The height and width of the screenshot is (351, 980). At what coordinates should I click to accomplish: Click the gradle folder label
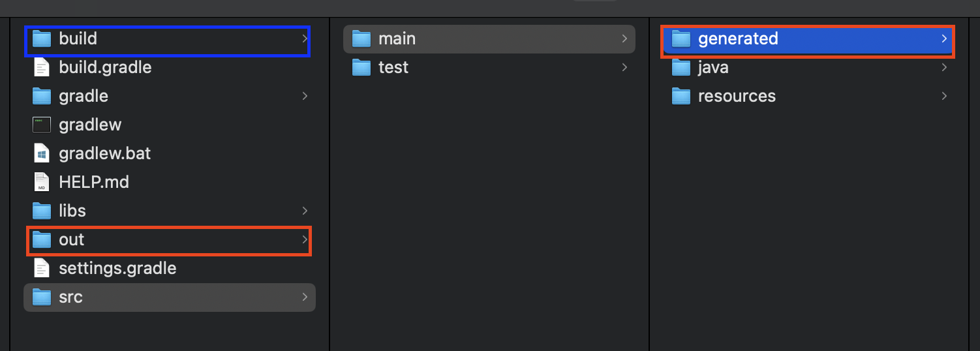(x=84, y=96)
